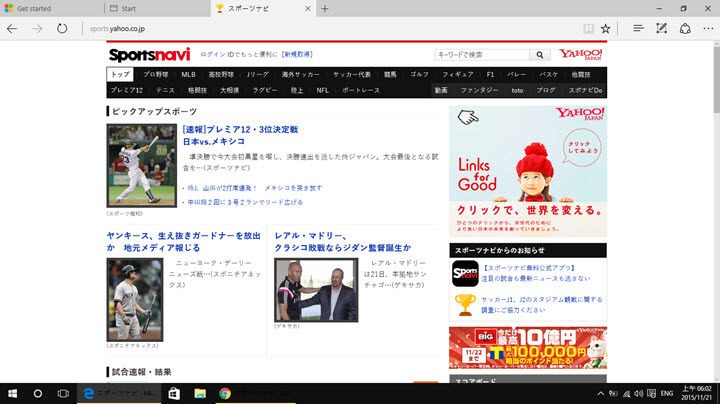The image size is (720, 404).
Task: Open reading view book icon
Action: (x=588, y=28)
